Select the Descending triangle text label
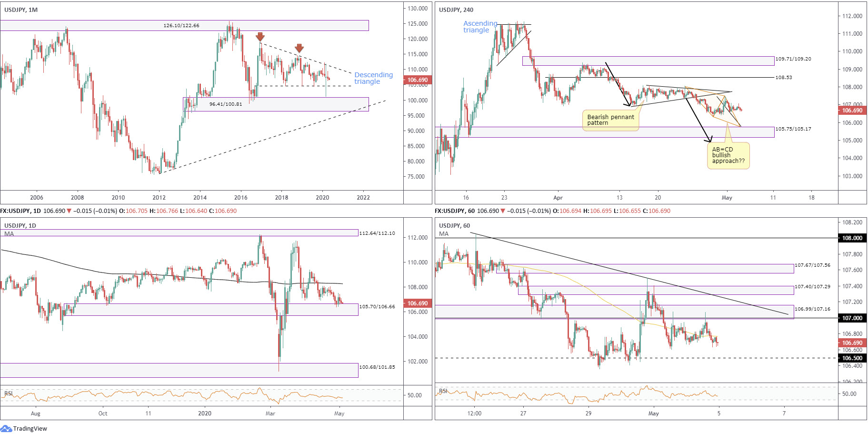This screenshot has height=434, width=868. coord(373,78)
